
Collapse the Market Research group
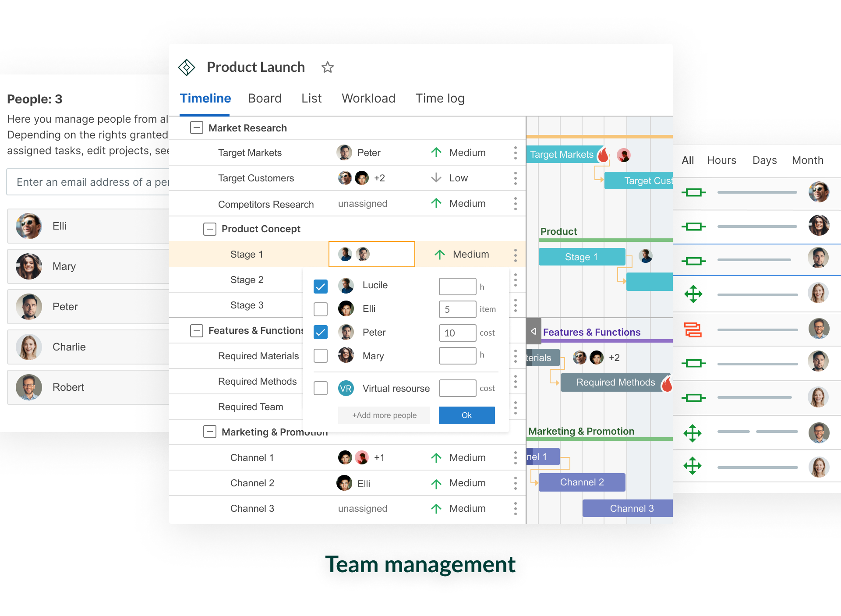(197, 128)
